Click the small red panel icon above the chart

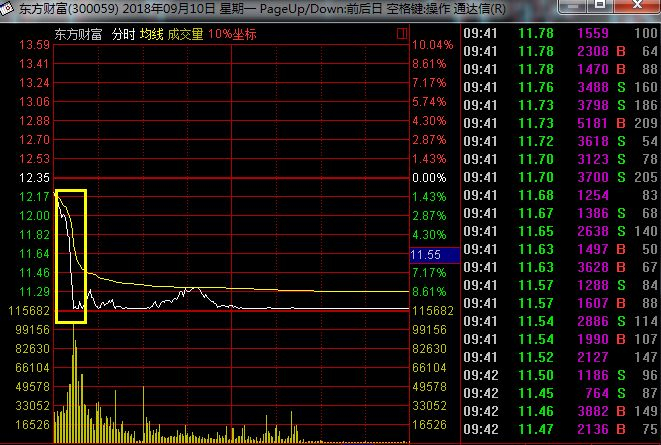pos(402,34)
